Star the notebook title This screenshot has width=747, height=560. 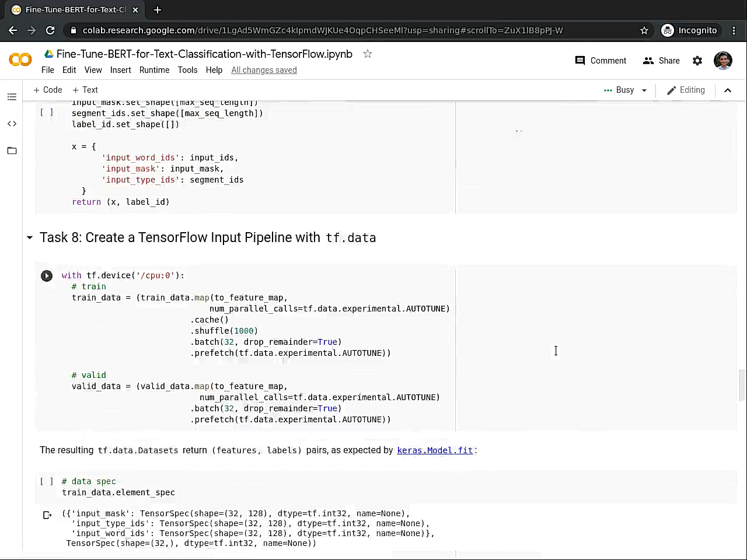click(368, 54)
